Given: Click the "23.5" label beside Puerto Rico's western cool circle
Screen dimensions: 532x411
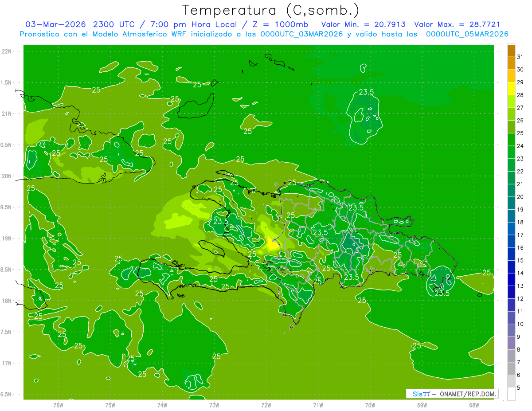Looking at the screenshot, I should 442,293.
